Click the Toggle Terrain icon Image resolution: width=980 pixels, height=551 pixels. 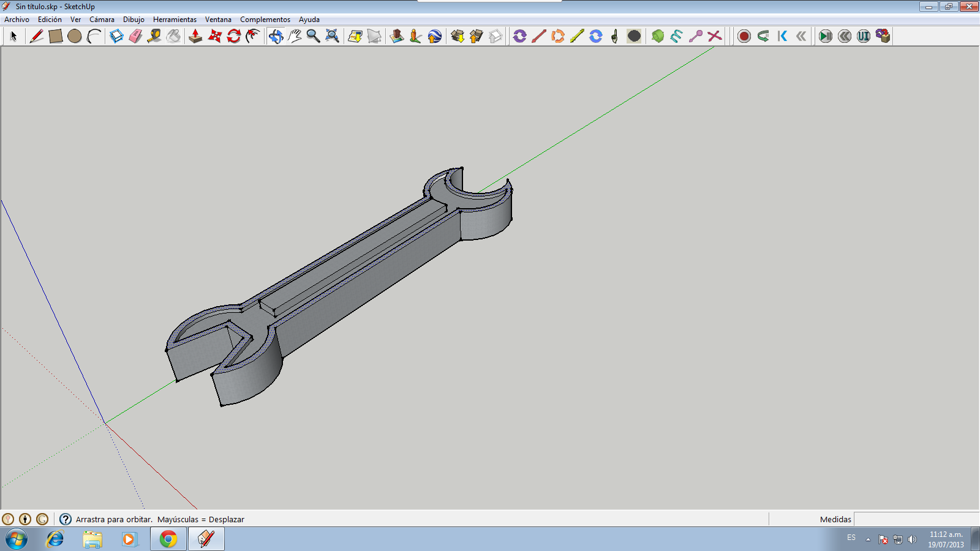(374, 36)
